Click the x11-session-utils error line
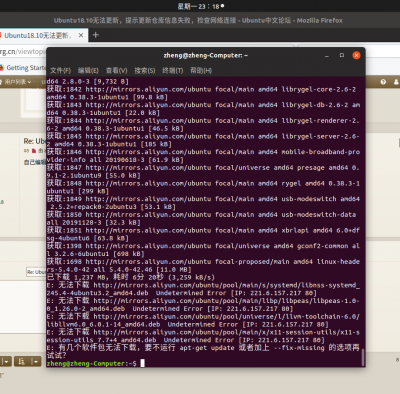400x394 pixels. click(203, 336)
